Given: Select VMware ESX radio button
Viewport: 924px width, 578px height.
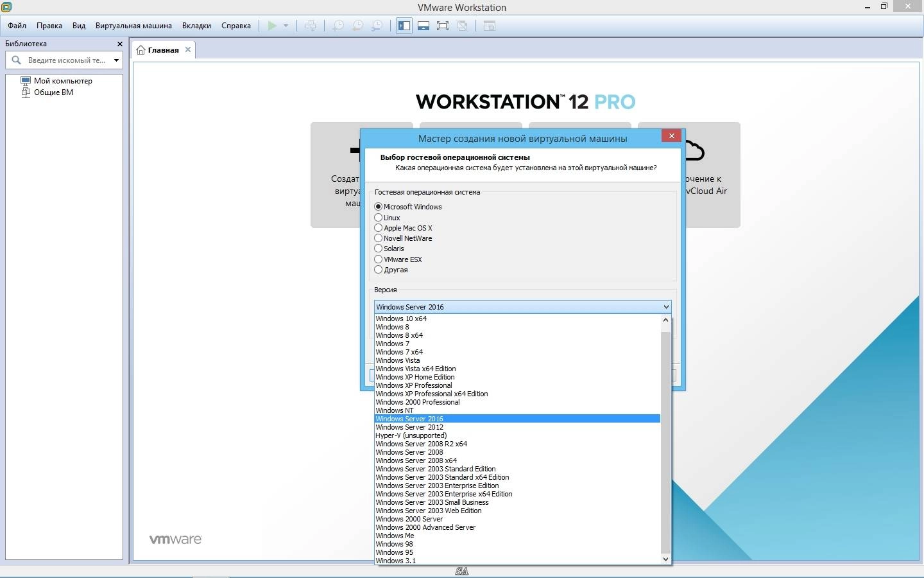Looking at the screenshot, I should pyautogui.click(x=379, y=259).
